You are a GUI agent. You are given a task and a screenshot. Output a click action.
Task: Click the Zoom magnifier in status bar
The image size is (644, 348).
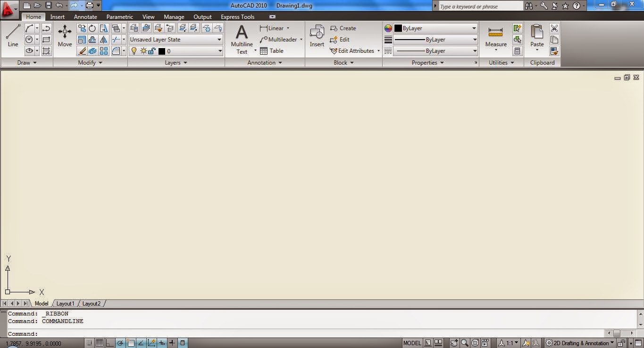point(465,343)
